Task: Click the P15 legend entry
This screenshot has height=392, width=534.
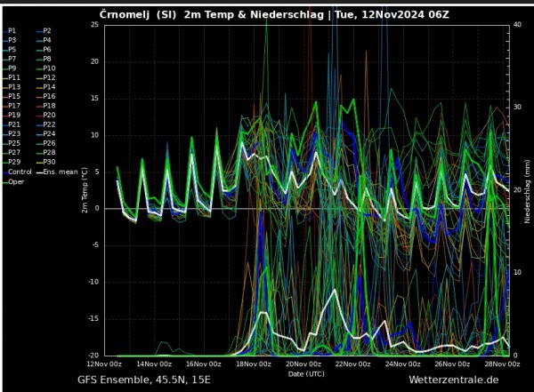Action: (12, 96)
